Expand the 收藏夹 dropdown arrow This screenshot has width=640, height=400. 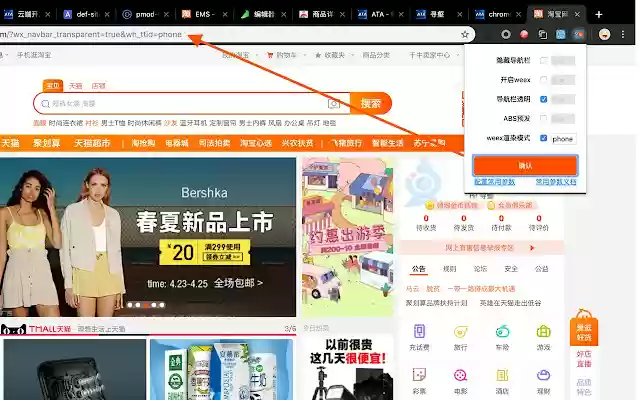pos(351,55)
